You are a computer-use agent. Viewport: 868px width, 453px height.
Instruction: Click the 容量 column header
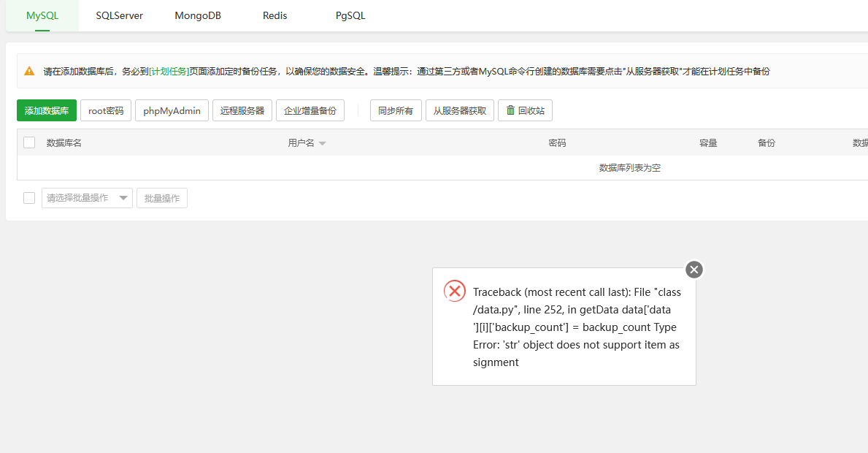(708, 143)
